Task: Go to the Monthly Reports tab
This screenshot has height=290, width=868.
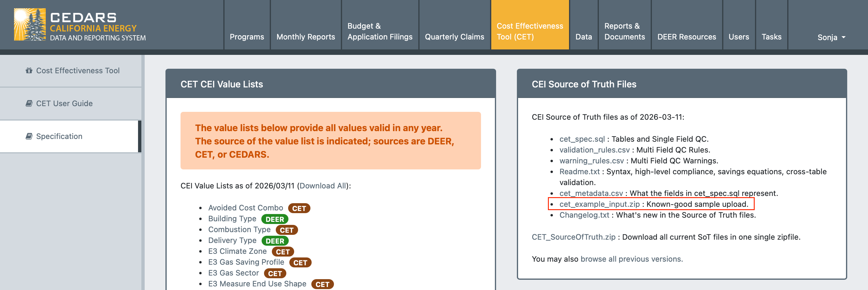Action: point(305,37)
